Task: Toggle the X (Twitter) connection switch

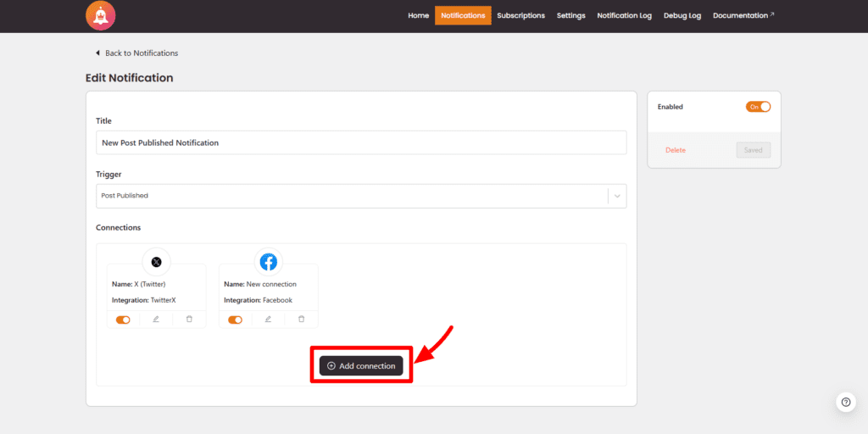Action: [123, 320]
